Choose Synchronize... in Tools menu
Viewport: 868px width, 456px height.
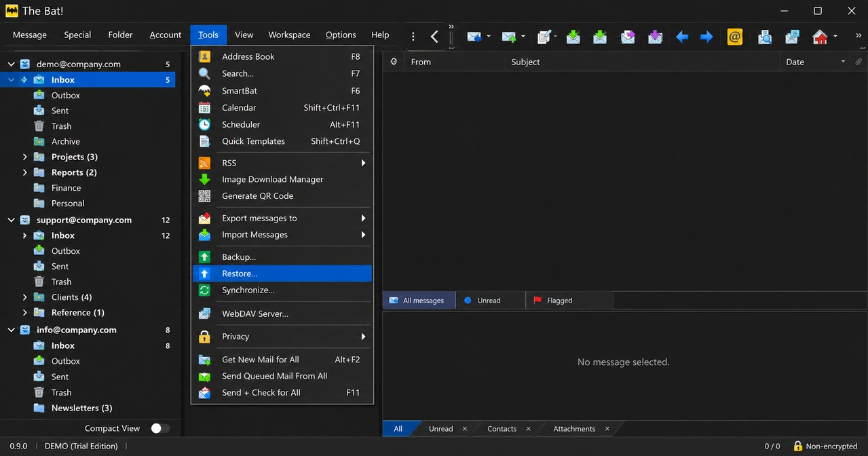pos(282,290)
